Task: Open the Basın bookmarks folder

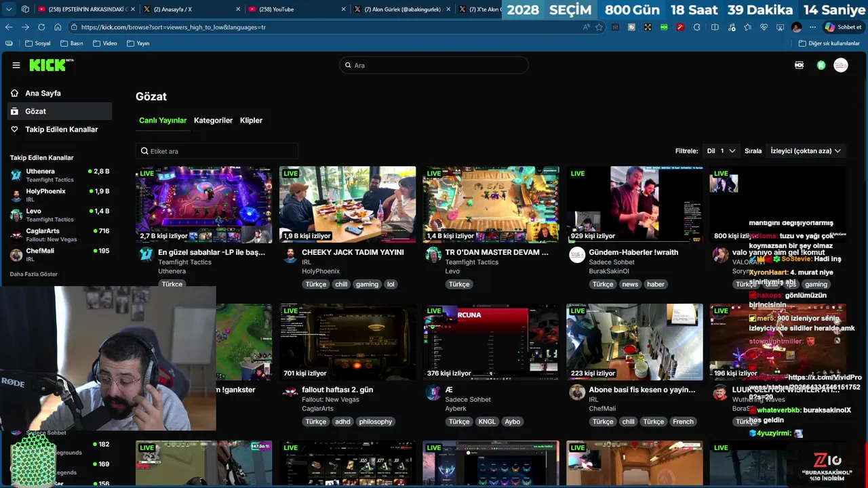Action: (x=72, y=43)
